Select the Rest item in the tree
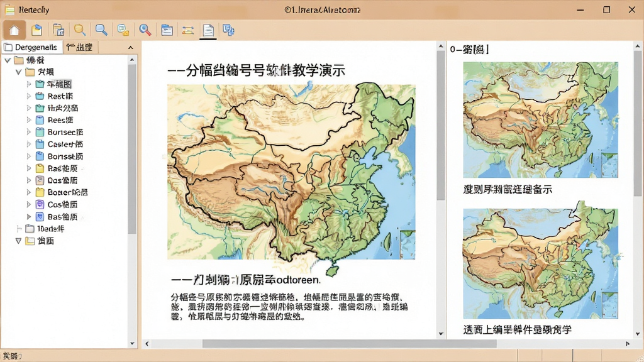Screen dimensions: 644x362 pyautogui.click(x=60, y=96)
